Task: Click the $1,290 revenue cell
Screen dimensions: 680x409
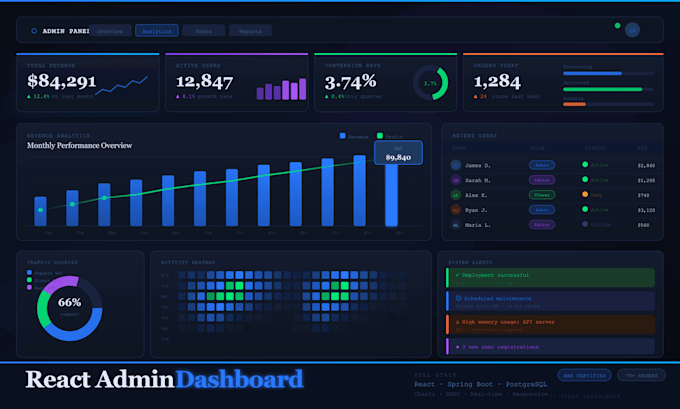Action: click(x=646, y=180)
